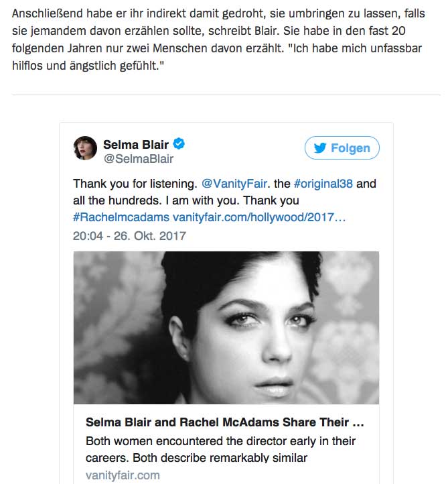448x484 pixels.
Task: Follow the #original38 hashtag
Action: [x=325, y=184]
